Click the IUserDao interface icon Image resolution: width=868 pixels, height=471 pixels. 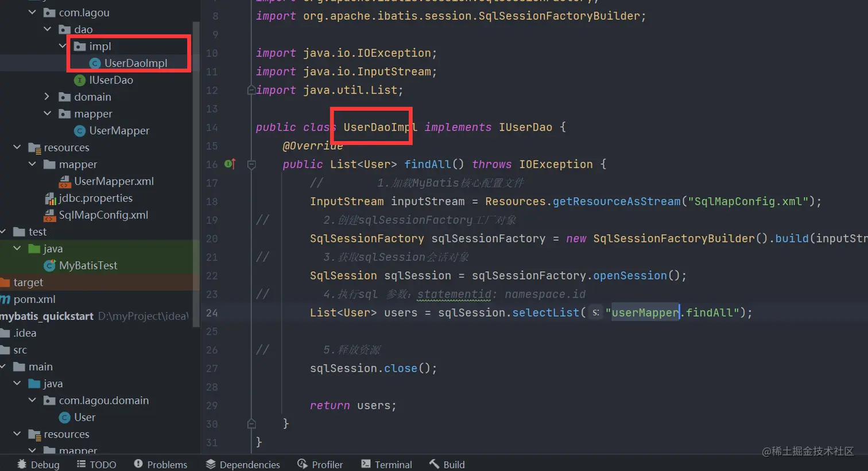tap(80, 80)
